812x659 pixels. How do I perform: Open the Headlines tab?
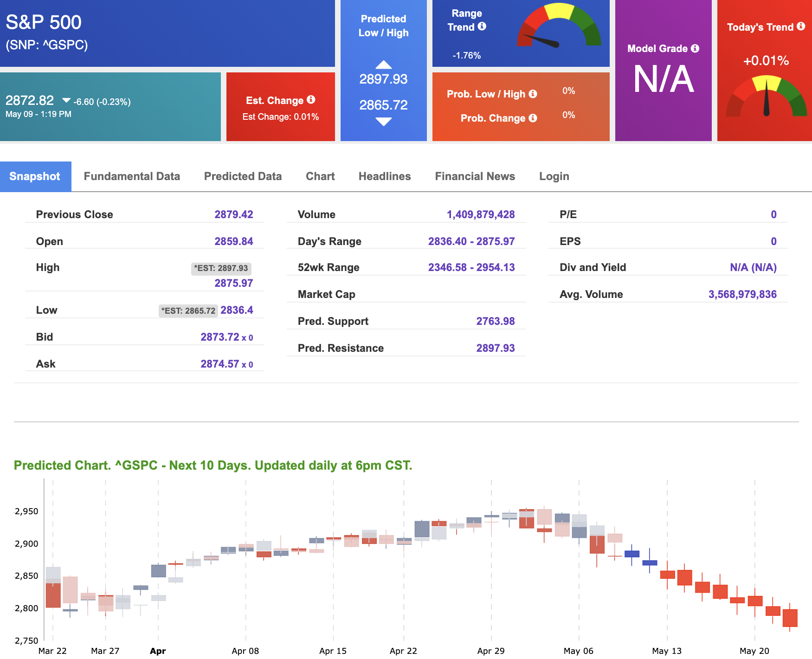(x=385, y=176)
